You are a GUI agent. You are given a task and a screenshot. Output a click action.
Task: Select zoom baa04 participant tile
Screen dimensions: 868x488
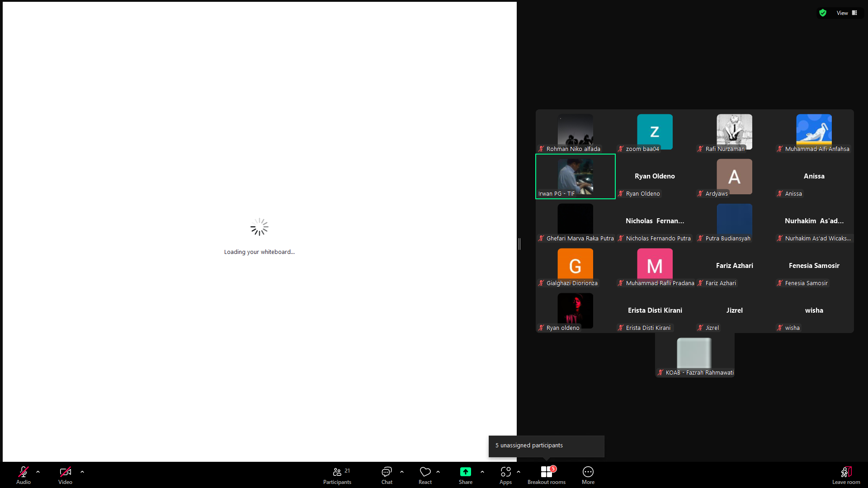coord(655,132)
